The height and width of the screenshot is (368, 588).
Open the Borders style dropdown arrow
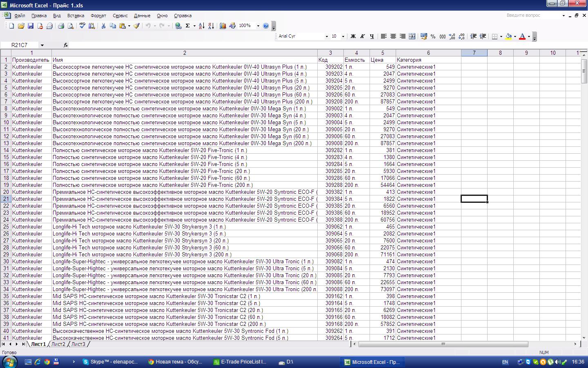(x=501, y=36)
